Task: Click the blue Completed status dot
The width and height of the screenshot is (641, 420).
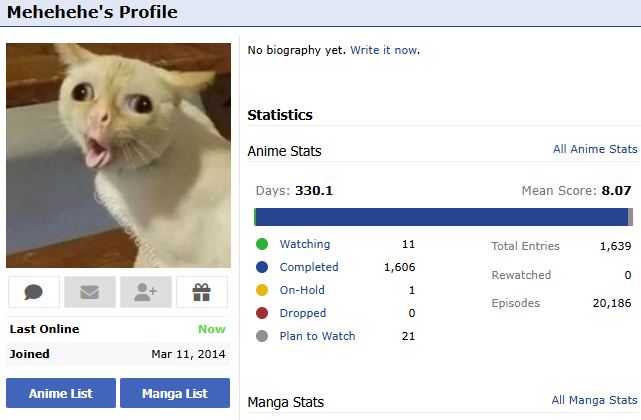Action: click(x=262, y=267)
